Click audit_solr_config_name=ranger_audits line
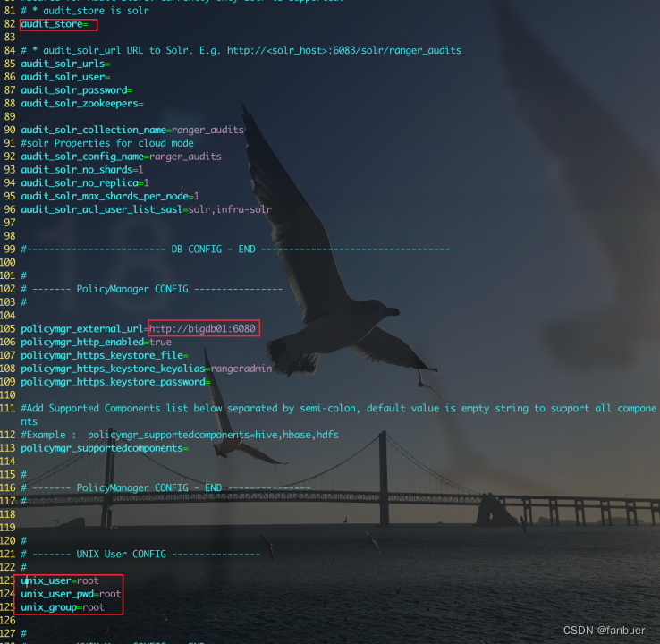 point(122,157)
